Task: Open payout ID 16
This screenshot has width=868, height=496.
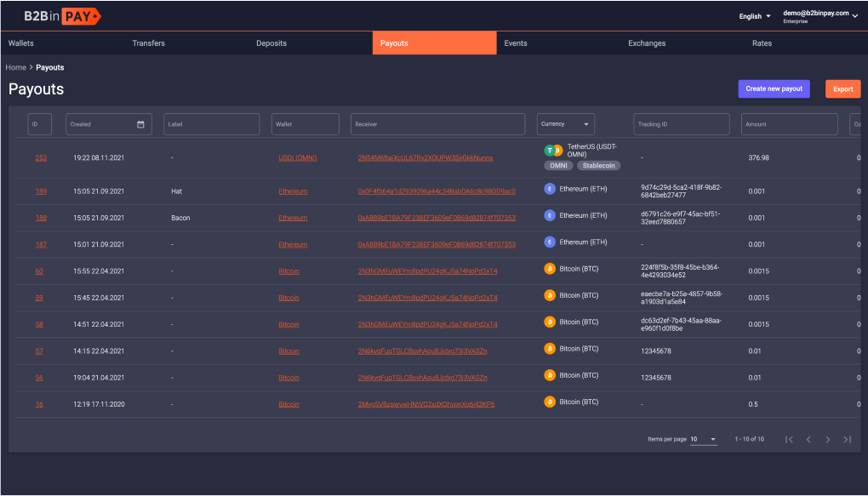Action: coord(39,404)
